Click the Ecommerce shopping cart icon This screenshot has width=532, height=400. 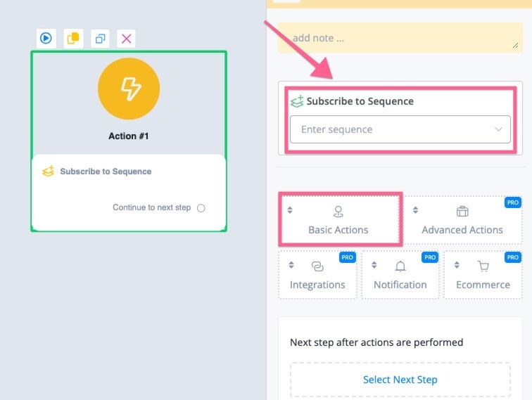coord(483,266)
